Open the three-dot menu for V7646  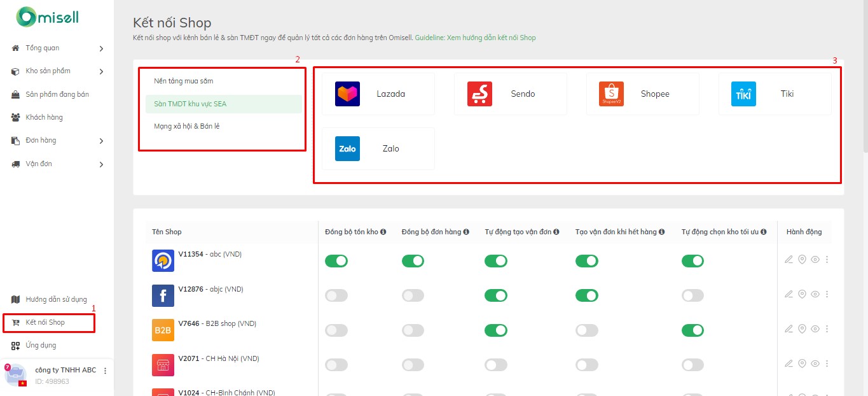pos(827,329)
